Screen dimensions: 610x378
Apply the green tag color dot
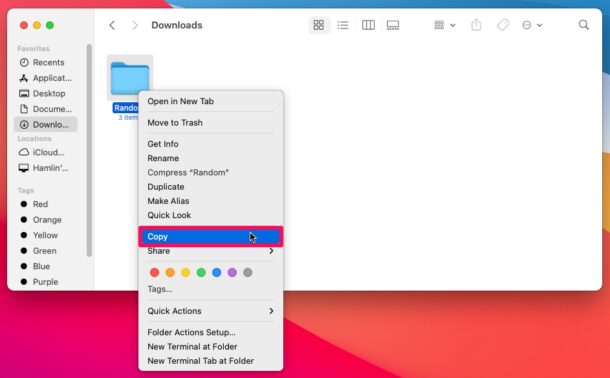pos(201,273)
